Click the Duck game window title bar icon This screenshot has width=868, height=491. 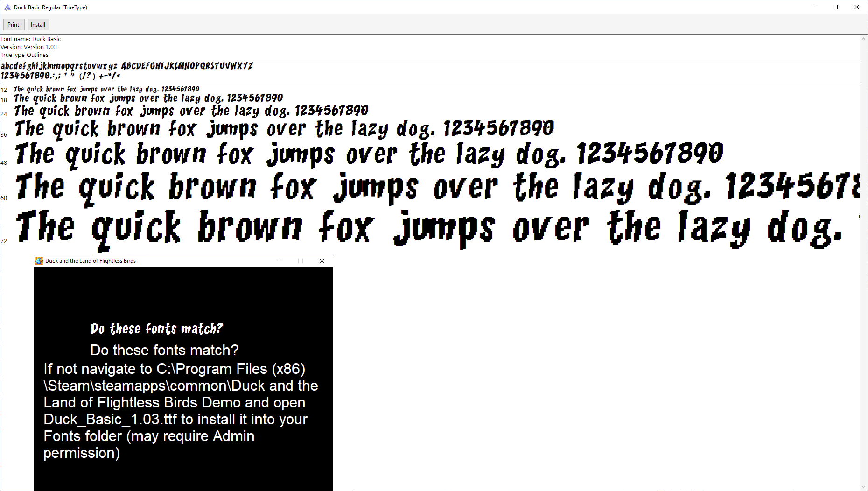[39, 261]
